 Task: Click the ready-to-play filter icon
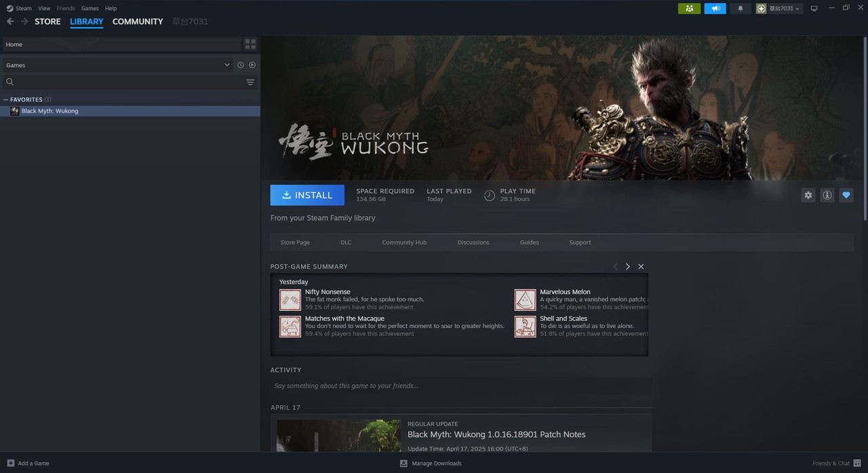pyautogui.click(x=252, y=65)
